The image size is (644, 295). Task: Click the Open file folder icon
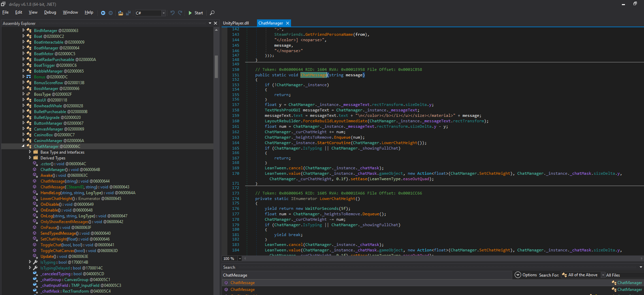pyautogui.click(x=120, y=13)
